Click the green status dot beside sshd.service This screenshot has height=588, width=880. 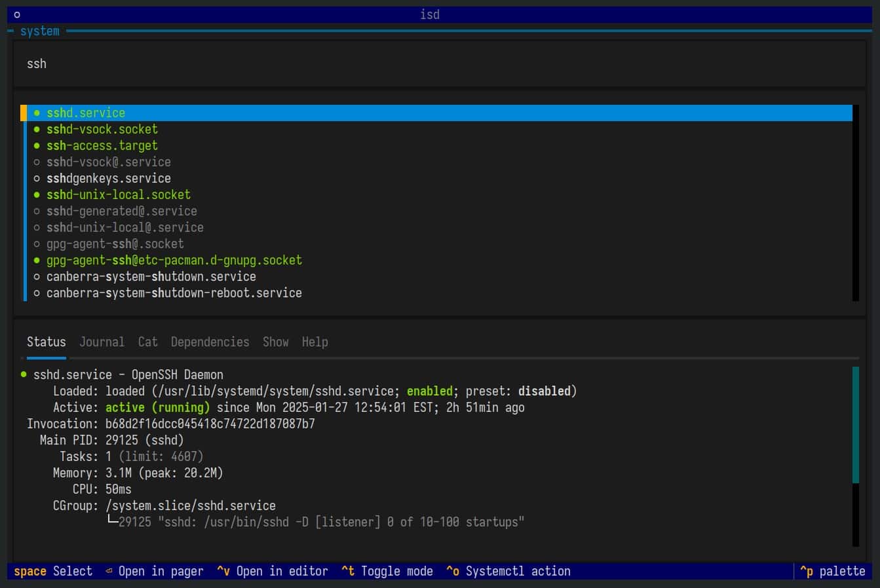pyautogui.click(x=37, y=113)
